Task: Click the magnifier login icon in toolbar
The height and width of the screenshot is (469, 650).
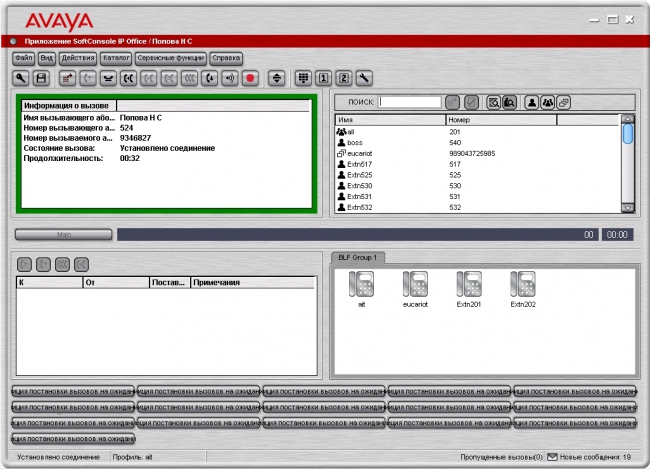Action: [x=20, y=78]
